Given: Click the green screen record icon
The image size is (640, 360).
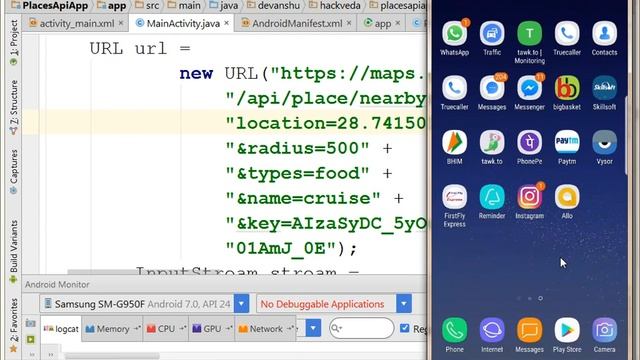Looking at the screenshot, I should click(x=31, y=339).
